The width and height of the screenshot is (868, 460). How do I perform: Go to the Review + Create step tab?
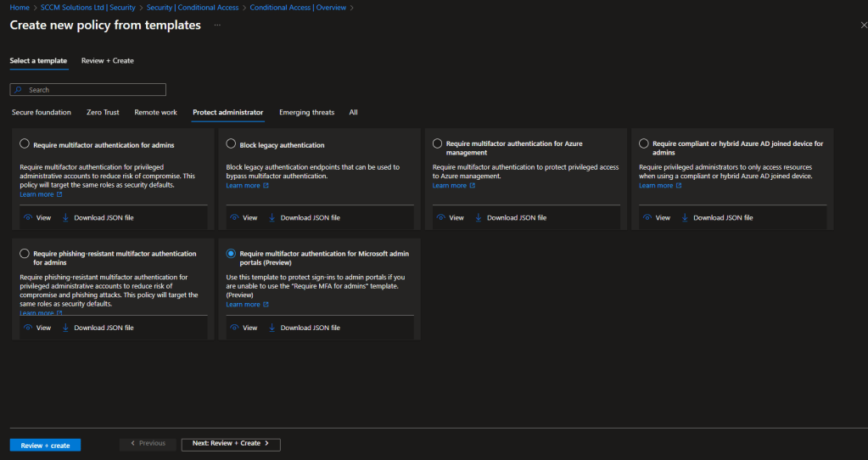pos(107,60)
